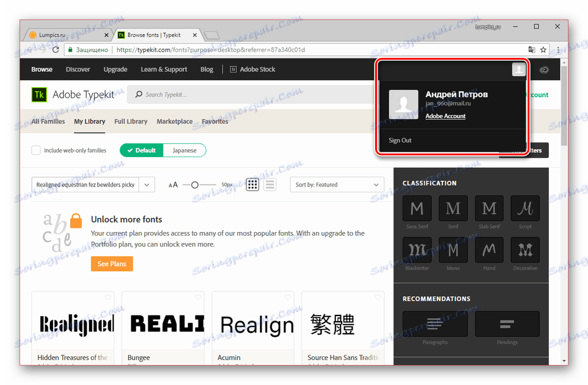Open the Acumin font preview
This screenshot has height=385, width=588.
tap(253, 324)
